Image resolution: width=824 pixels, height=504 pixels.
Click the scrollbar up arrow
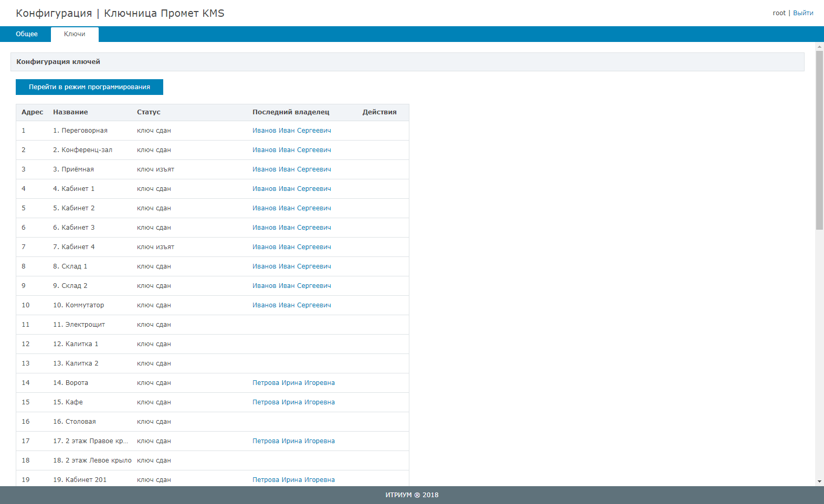coord(819,47)
